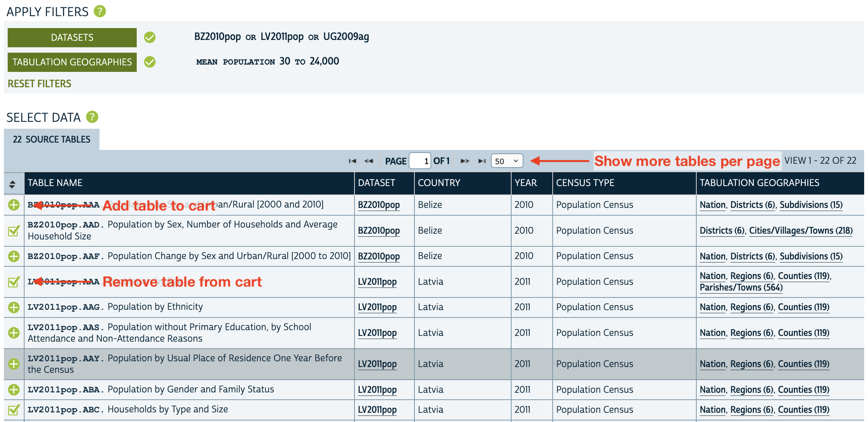The image size is (868, 422).
Task: Open Counties (119) link in ABA row
Action: click(x=803, y=390)
